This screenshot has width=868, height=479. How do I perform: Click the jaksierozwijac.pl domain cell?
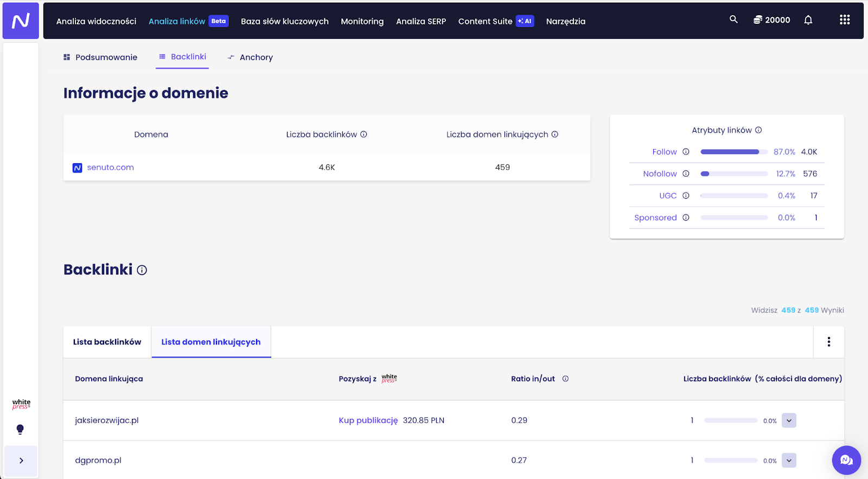coord(107,420)
